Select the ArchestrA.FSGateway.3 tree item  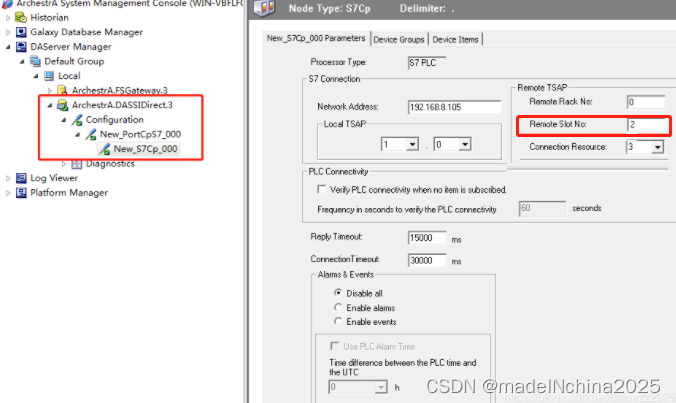coord(119,91)
